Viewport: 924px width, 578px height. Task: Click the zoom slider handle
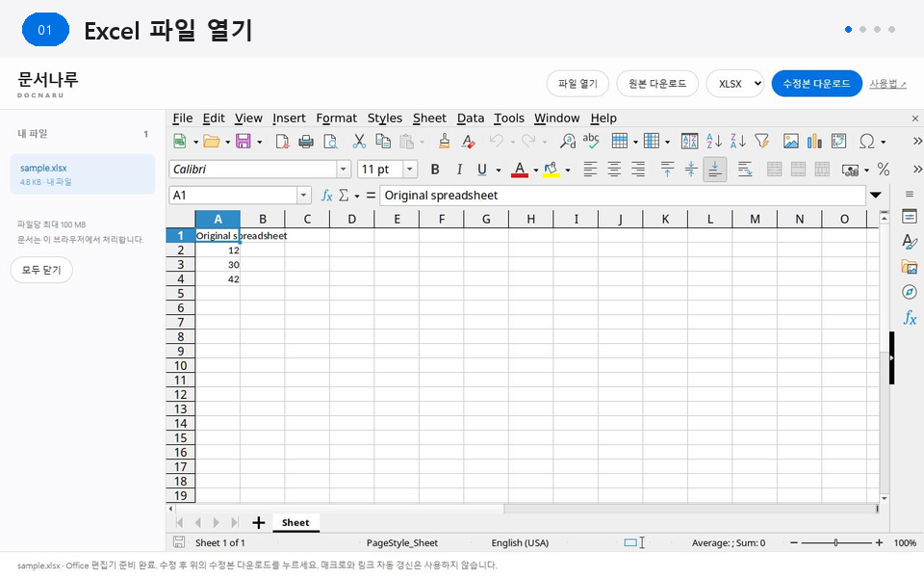835,542
